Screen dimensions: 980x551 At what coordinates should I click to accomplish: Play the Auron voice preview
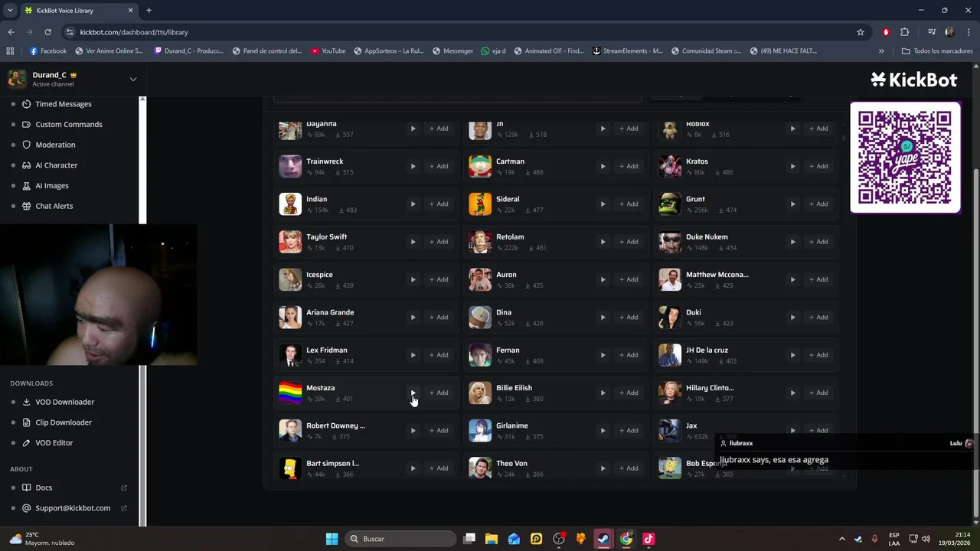click(603, 279)
